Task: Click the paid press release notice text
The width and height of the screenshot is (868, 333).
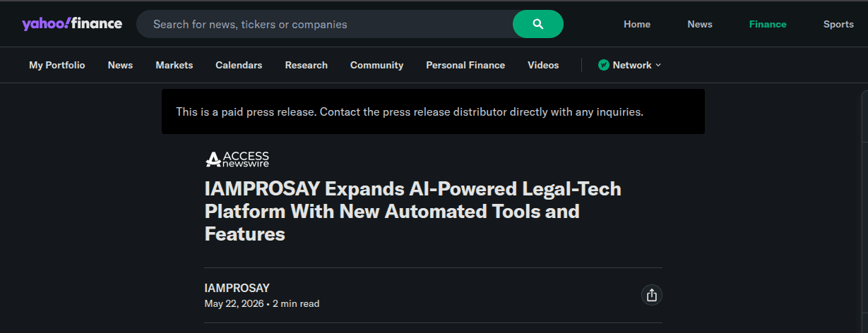Action: (x=410, y=111)
